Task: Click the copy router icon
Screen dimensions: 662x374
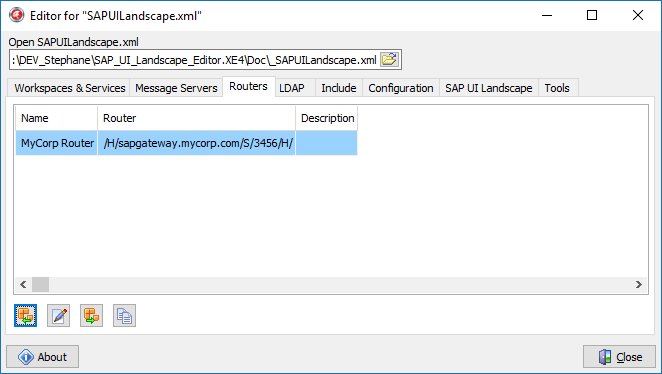Action: [124, 315]
